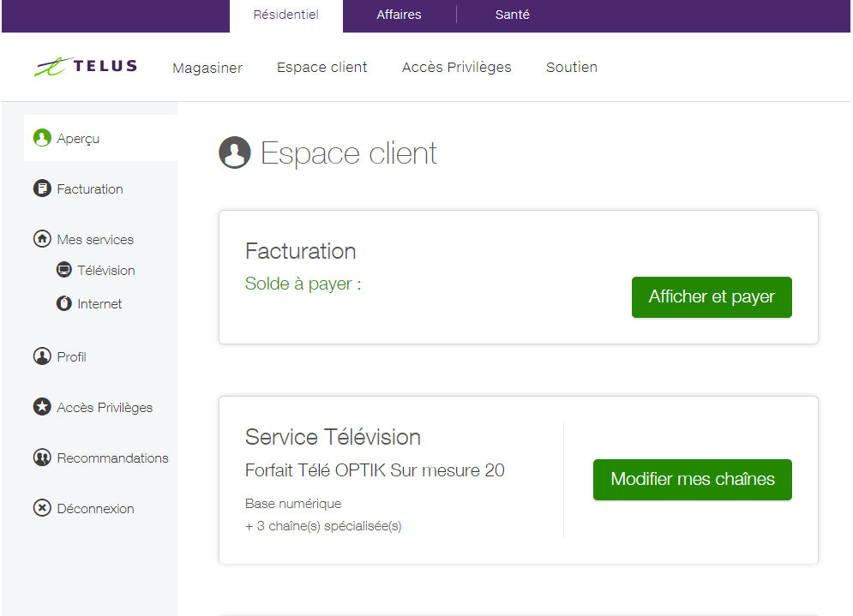Click the Facturation bill icon in sidebar

(42, 188)
